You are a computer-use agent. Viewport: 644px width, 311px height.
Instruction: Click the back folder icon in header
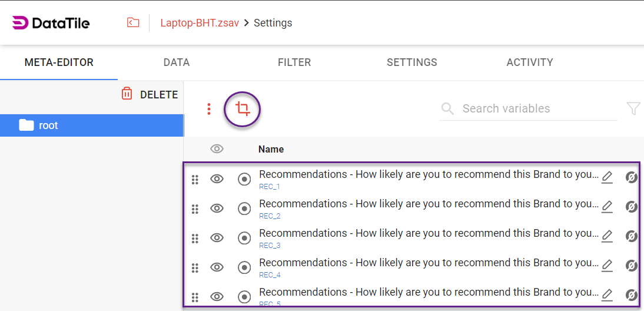click(134, 23)
